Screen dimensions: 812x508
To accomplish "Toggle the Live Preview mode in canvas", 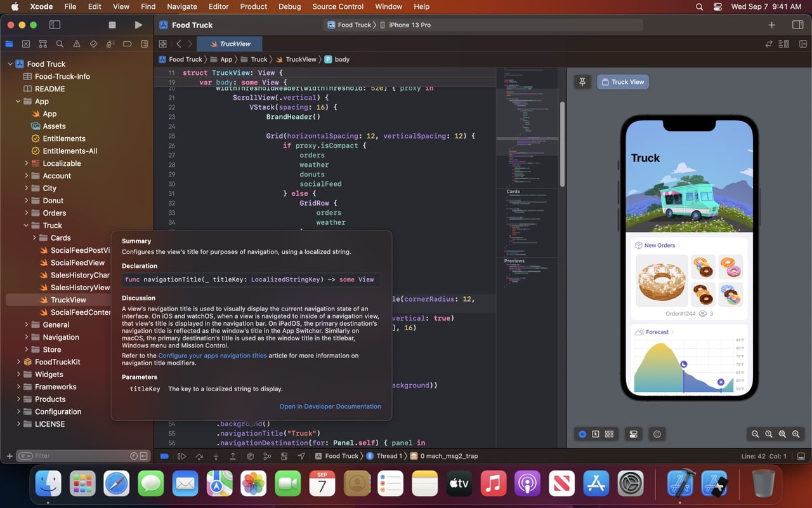I will 582,434.
